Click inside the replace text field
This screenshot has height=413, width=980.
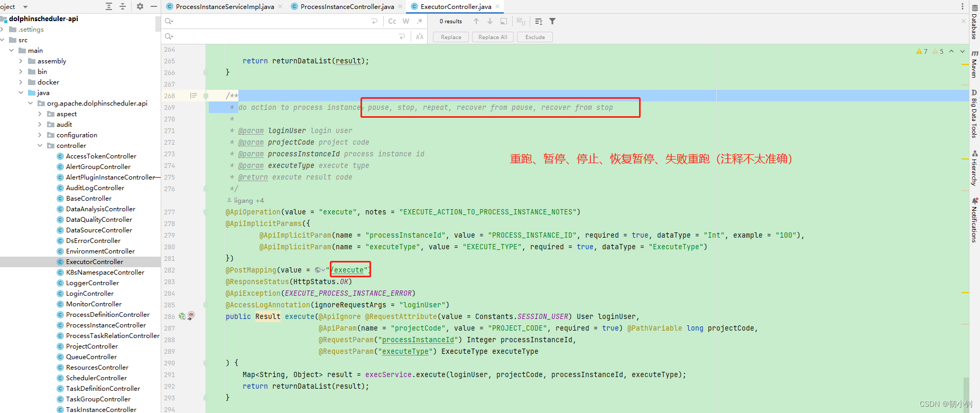point(285,36)
